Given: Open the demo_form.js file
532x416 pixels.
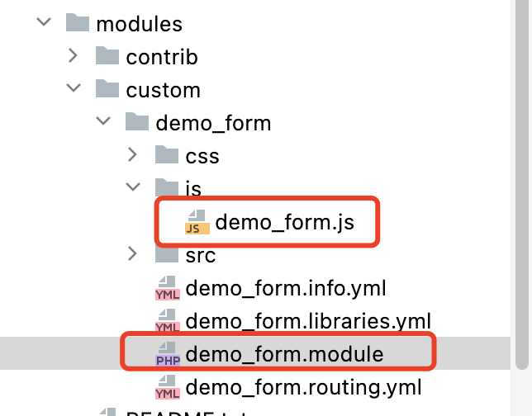Looking at the screenshot, I should pyautogui.click(x=284, y=222).
